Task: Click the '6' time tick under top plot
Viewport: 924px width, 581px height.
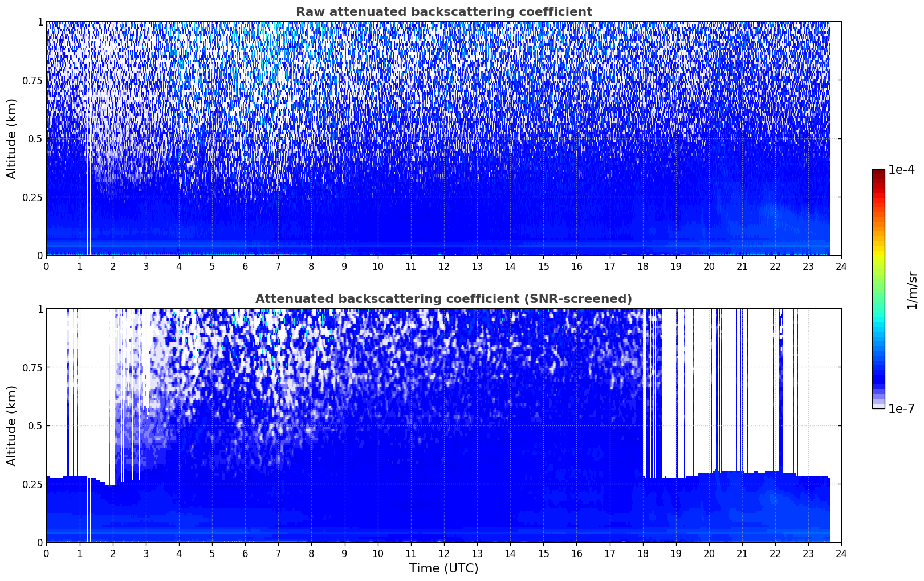Action: pyautogui.click(x=245, y=266)
